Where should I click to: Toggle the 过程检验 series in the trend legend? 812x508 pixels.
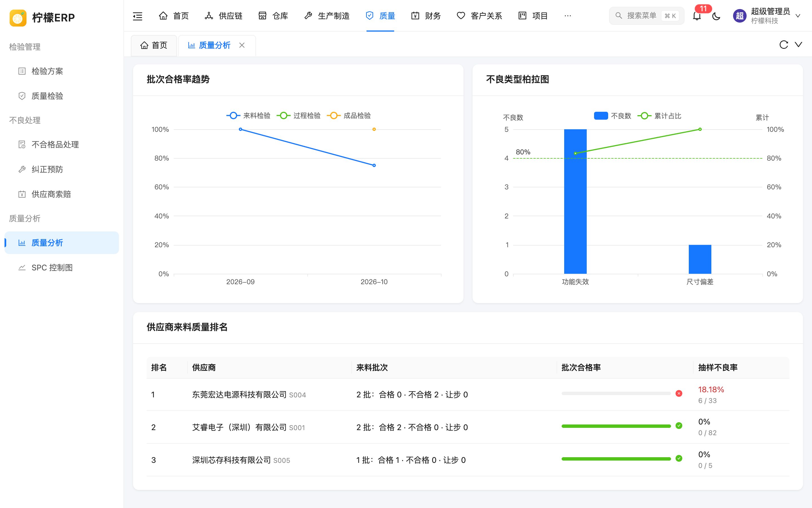coord(299,116)
